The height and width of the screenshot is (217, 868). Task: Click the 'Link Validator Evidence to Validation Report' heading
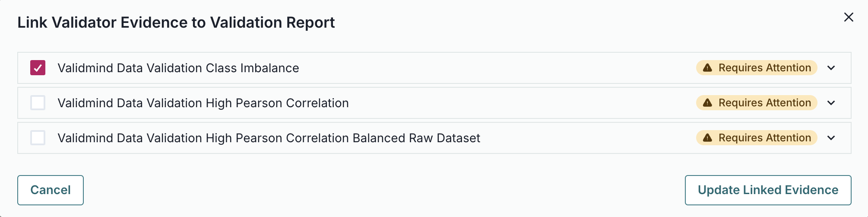coord(176,22)
